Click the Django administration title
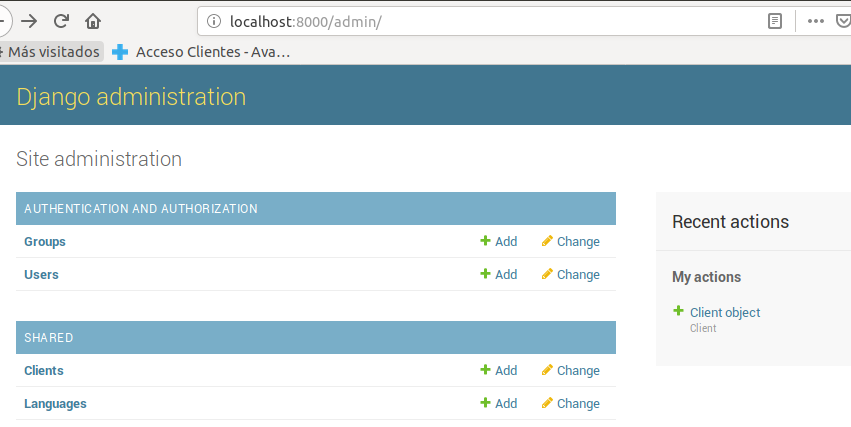Viewport: 851px width, 427px height. click(131, 97)
